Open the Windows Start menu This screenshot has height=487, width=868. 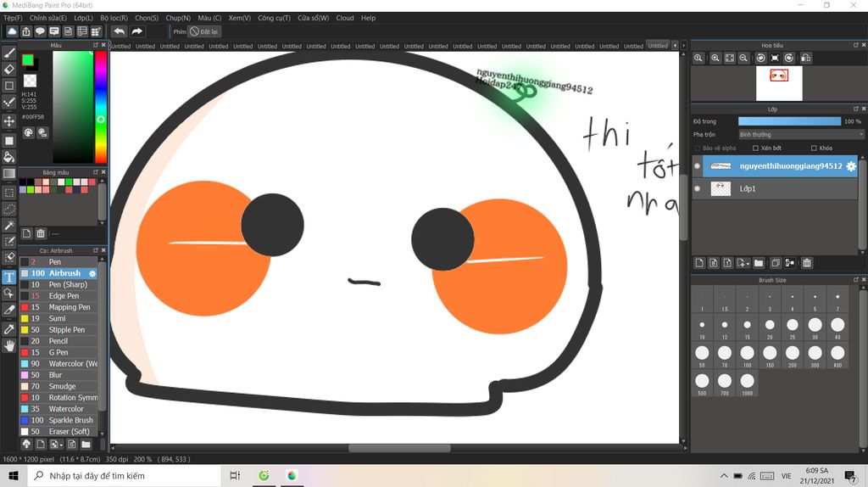pyautogui.click(x=14, y=476)
